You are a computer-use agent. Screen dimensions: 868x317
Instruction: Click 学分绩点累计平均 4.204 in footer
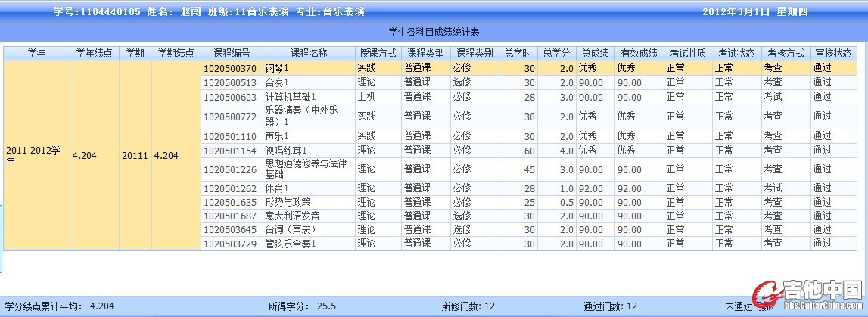[59, 306]
